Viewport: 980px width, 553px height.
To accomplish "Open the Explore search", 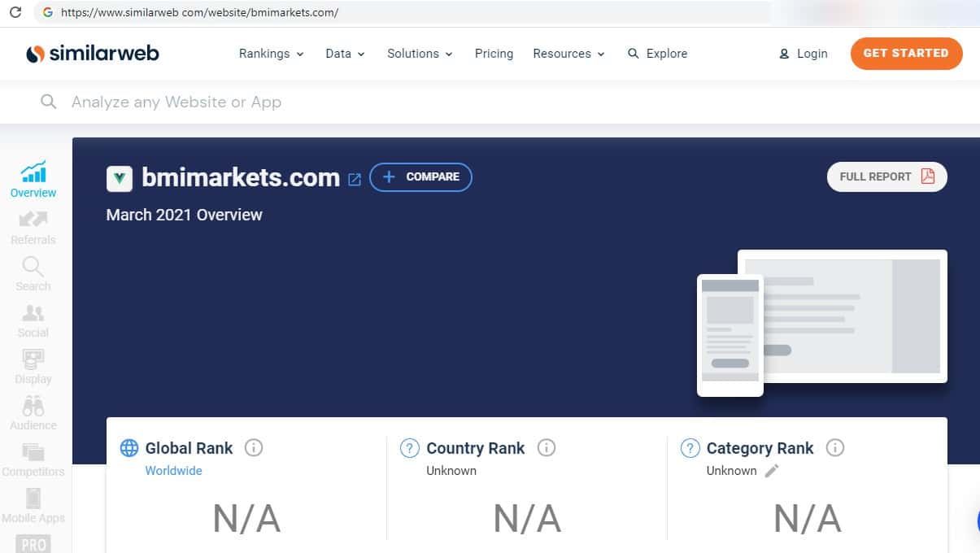I will click(x=657, y=54).
